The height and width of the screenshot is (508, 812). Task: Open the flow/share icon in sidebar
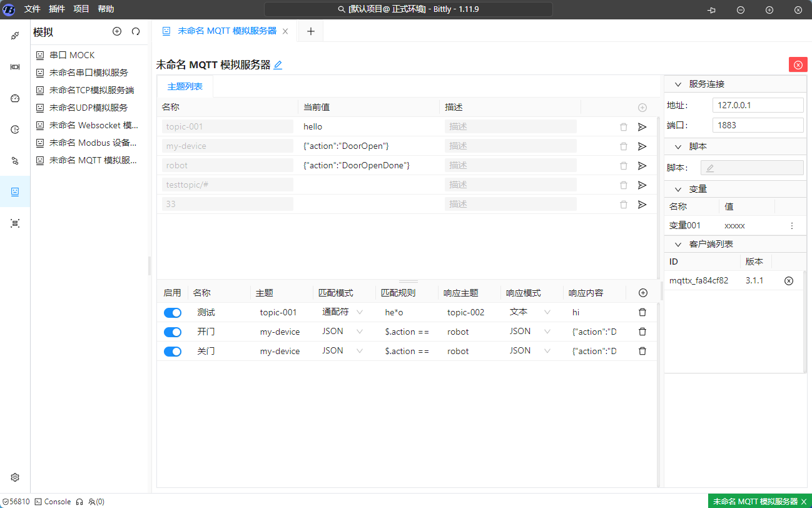14,160
